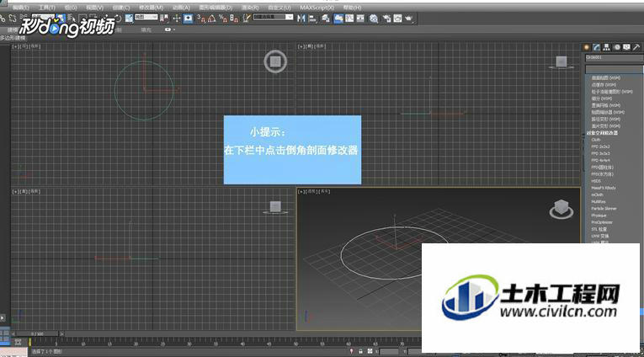The height and width of the screenshot is (357, 644).
Task: Select the Unlink Selection tool
Action: (13, 19)
